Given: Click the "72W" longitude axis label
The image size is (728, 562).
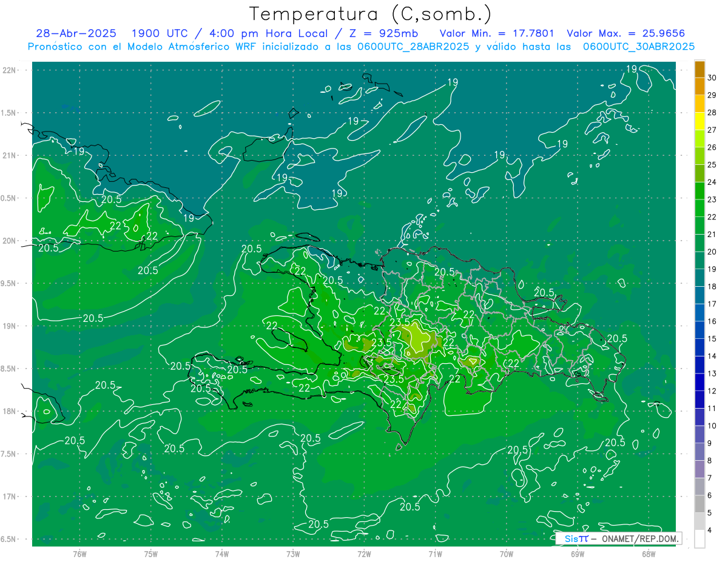Looking at the screenshot, I should point(364,554).
